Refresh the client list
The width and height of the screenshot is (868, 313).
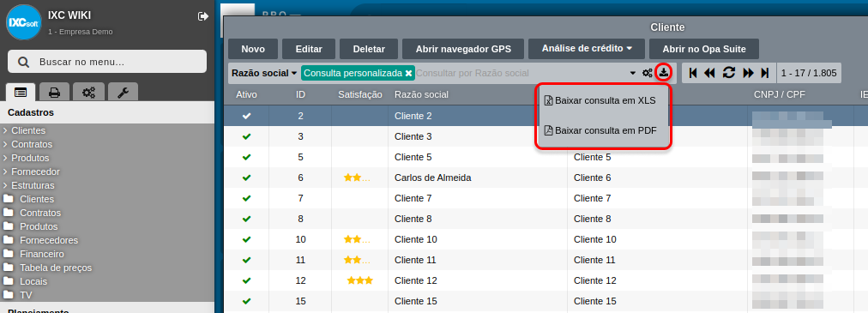(729, 72)
